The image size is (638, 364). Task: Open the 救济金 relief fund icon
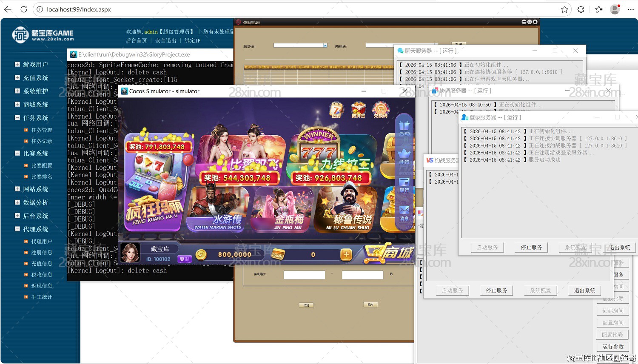tap(359, 109)
